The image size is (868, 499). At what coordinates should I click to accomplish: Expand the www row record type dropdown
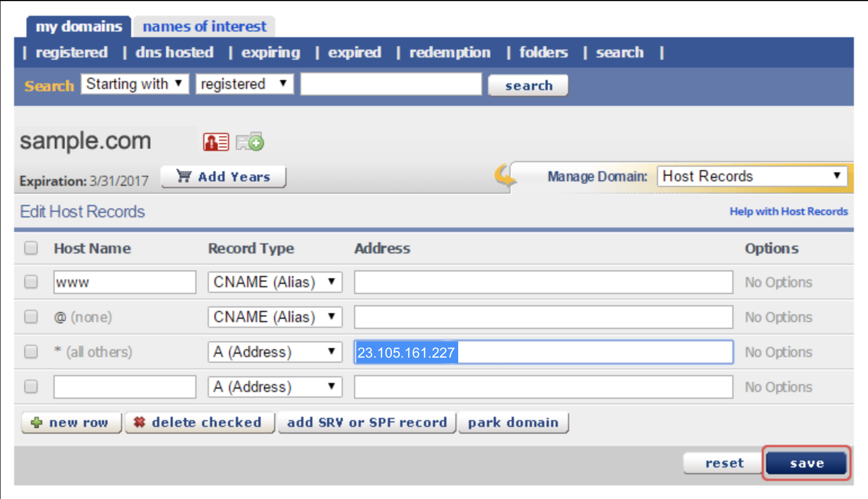(x=275, y=282)
